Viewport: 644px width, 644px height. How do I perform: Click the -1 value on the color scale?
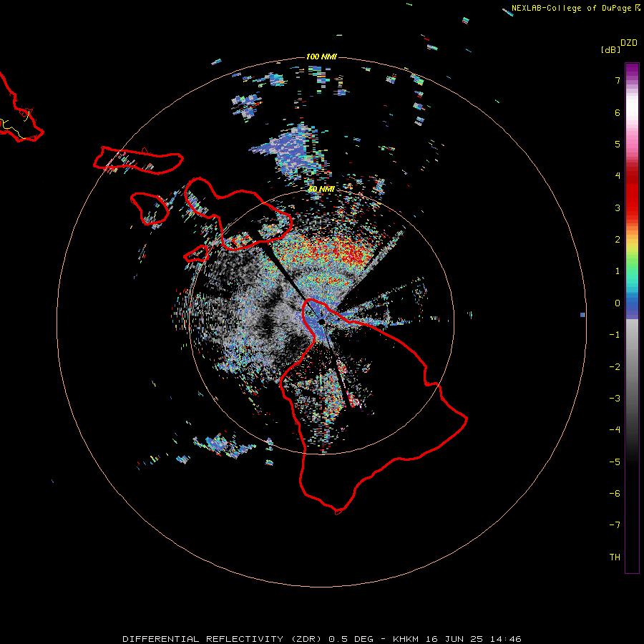point(615,335)
